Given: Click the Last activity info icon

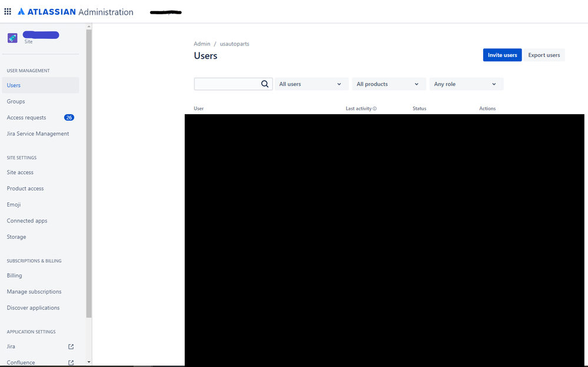Looking at the screenshot, I should coord(374,109).
